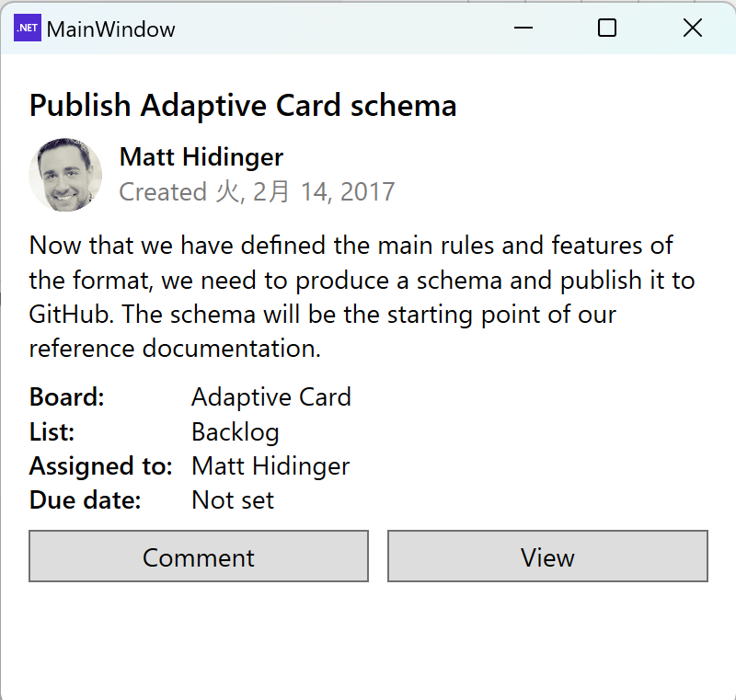Click the Assigned to label
The image size is (736, 700).
[100, 465]
